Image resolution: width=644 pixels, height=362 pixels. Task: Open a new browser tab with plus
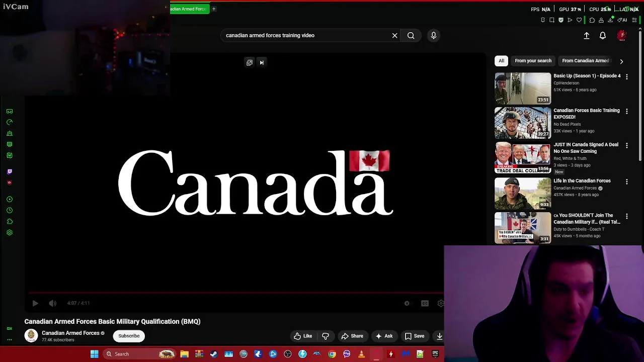pos(213,9)
